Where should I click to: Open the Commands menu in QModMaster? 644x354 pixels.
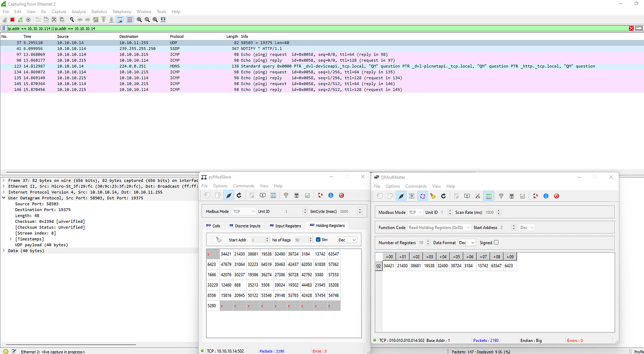416,186
